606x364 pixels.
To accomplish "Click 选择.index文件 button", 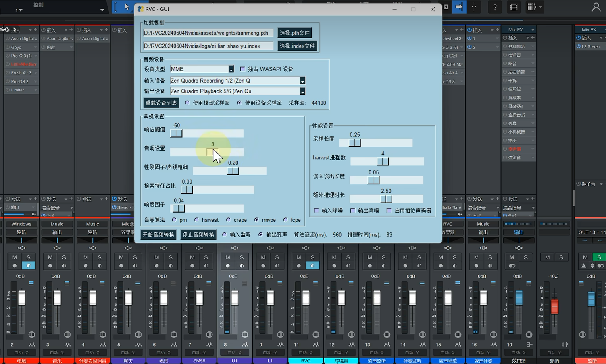I will [297, 46].
